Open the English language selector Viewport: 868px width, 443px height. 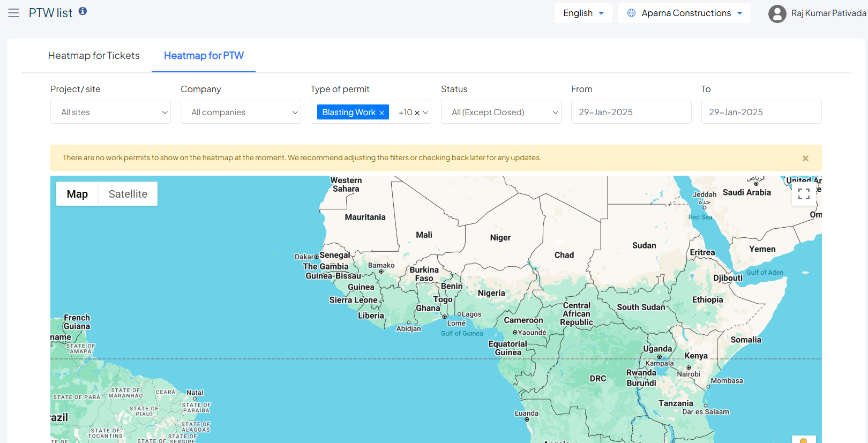coord(583,13)
